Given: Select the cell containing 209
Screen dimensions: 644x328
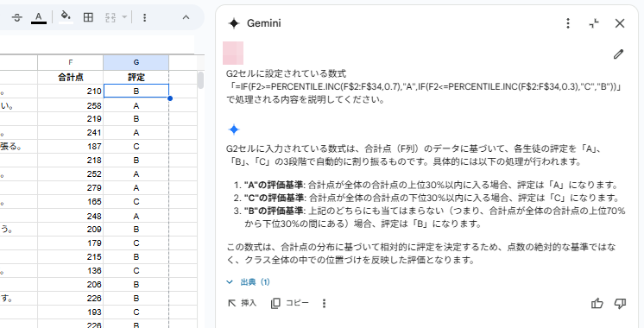Looking at the screenshot, I should (x=71, y=230).
